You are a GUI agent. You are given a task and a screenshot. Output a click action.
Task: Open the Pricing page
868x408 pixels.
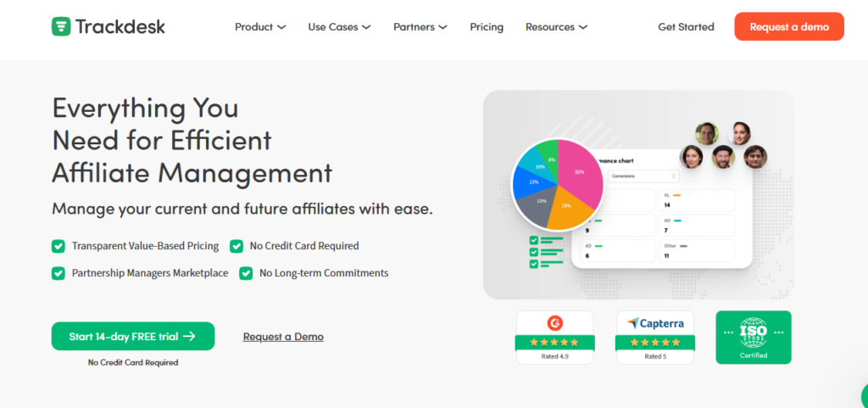pyautogui.click(x=487, y=27)
